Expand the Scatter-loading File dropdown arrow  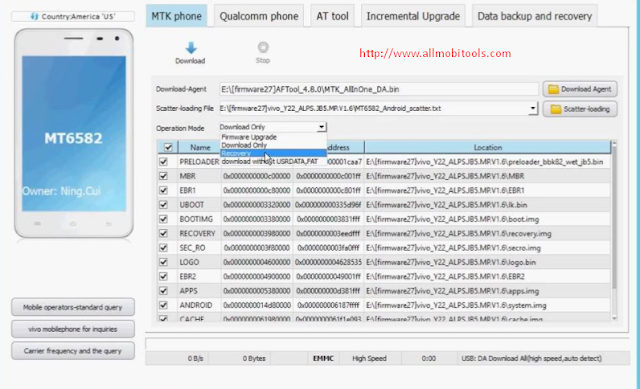[x=533, y=109]
